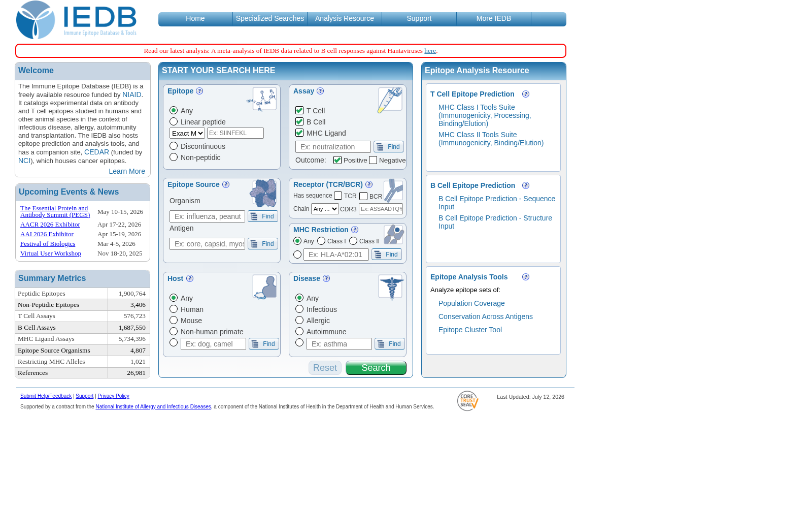The image size is (812, 508).
Task: Click the host person silhouette image
Action: click(x=264, y=287)
